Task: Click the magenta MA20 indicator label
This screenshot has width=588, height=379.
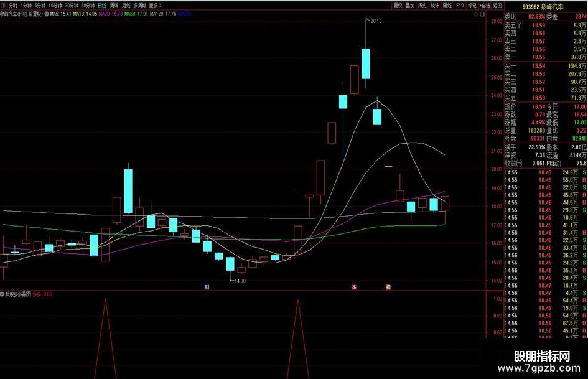Action: click(111, 14)
